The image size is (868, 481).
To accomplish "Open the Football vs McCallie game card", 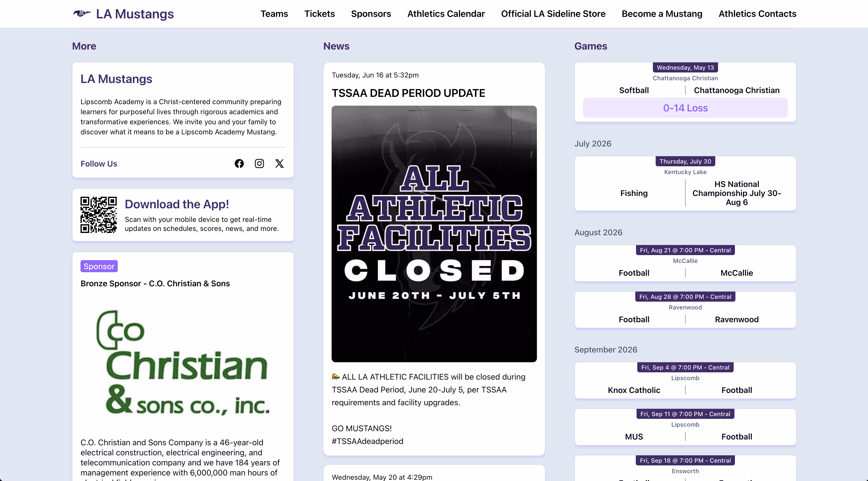I will [685, 263].
